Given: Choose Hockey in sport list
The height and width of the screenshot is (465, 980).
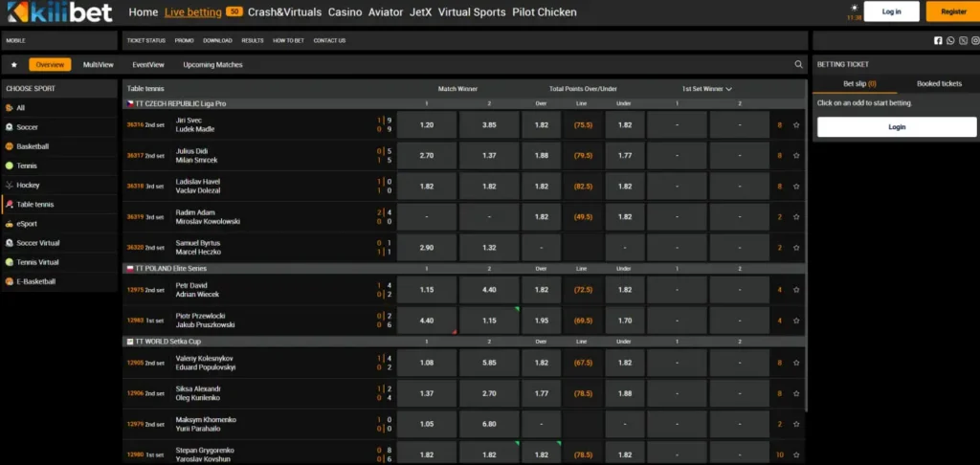Looking at the screenshot, I should [59, 186].
